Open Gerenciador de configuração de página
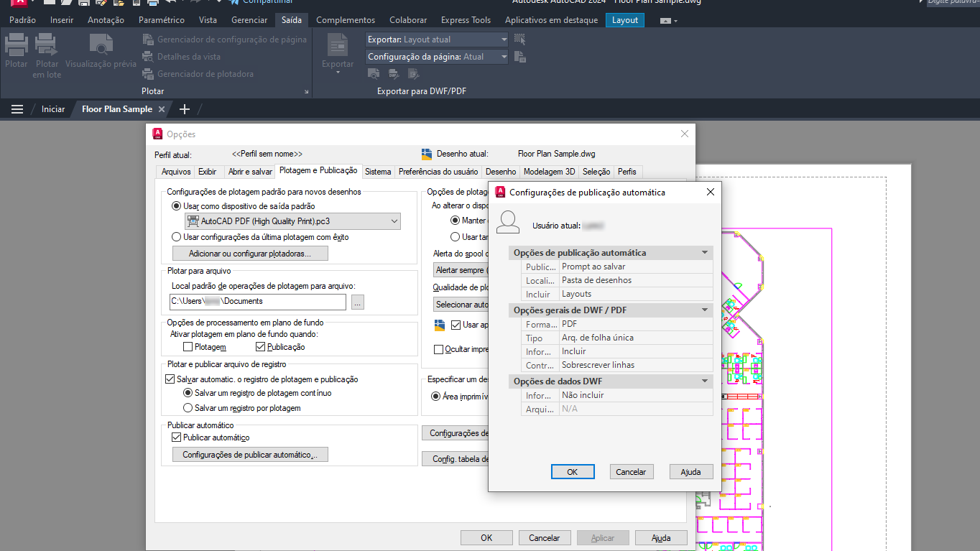 (225, 40)
